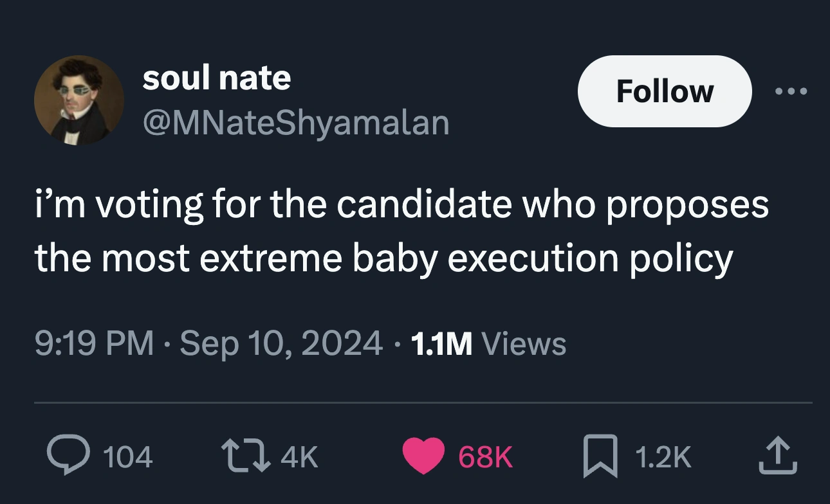Click the word "Views" label
Image resolution: width=830 pixels, height=504 pixels.
click(x=524, y=343)
